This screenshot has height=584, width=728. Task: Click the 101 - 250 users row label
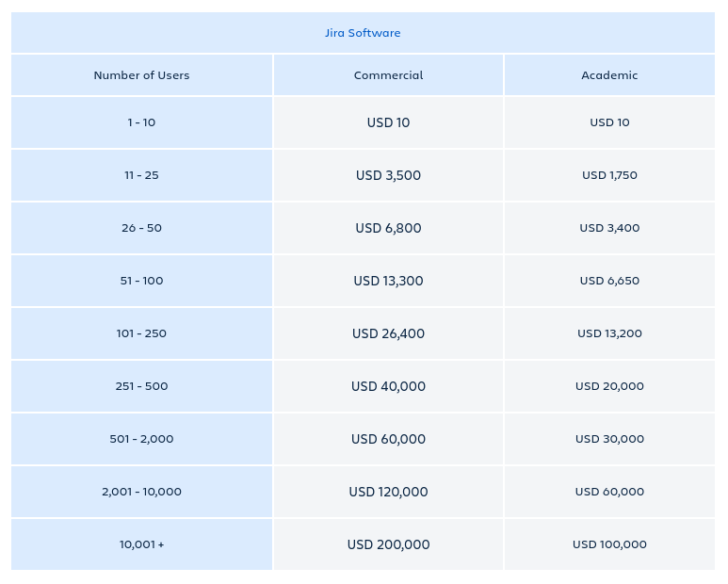[141, 333]
